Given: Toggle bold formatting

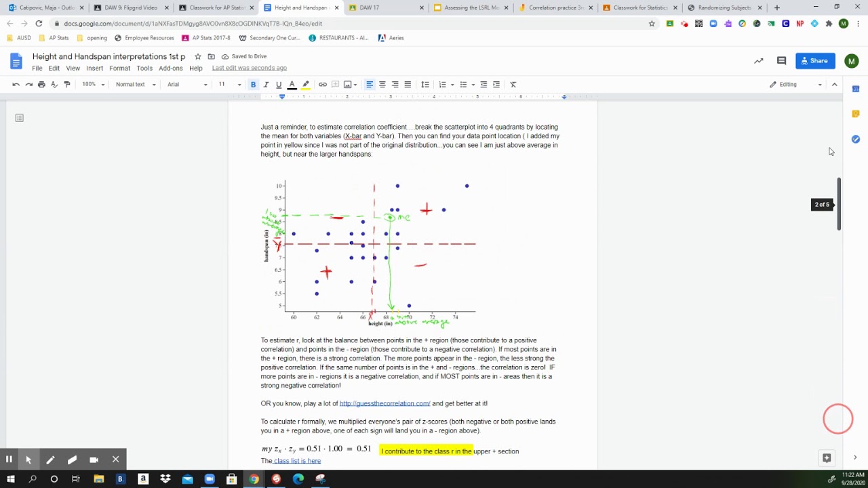Looking at the screenshot, I should [x=253, y=84].
